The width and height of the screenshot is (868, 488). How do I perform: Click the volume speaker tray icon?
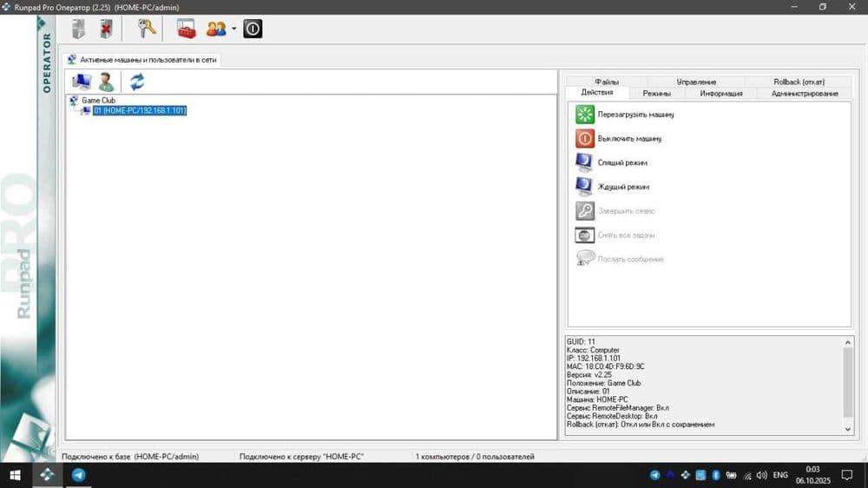pos(762,475)
